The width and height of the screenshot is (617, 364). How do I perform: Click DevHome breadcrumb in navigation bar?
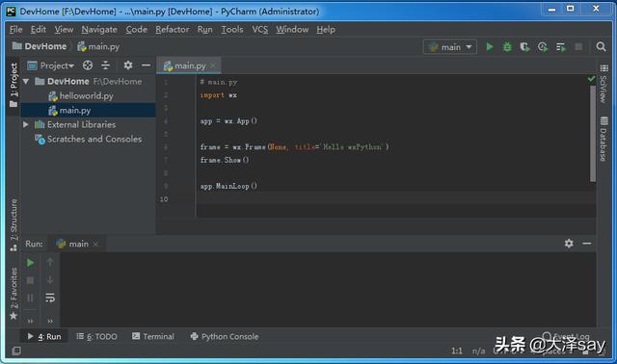pos(40,46)
